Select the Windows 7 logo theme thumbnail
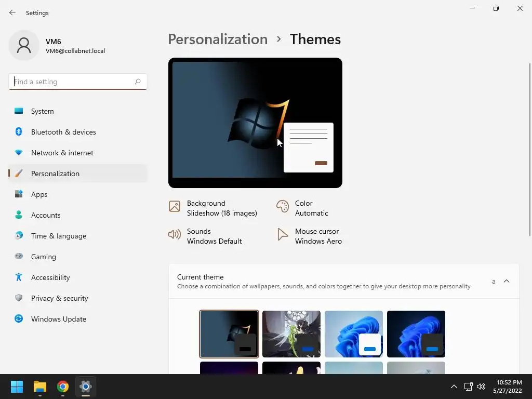Image resolution: width=532 pixels, height=399 pixels. 229,334
